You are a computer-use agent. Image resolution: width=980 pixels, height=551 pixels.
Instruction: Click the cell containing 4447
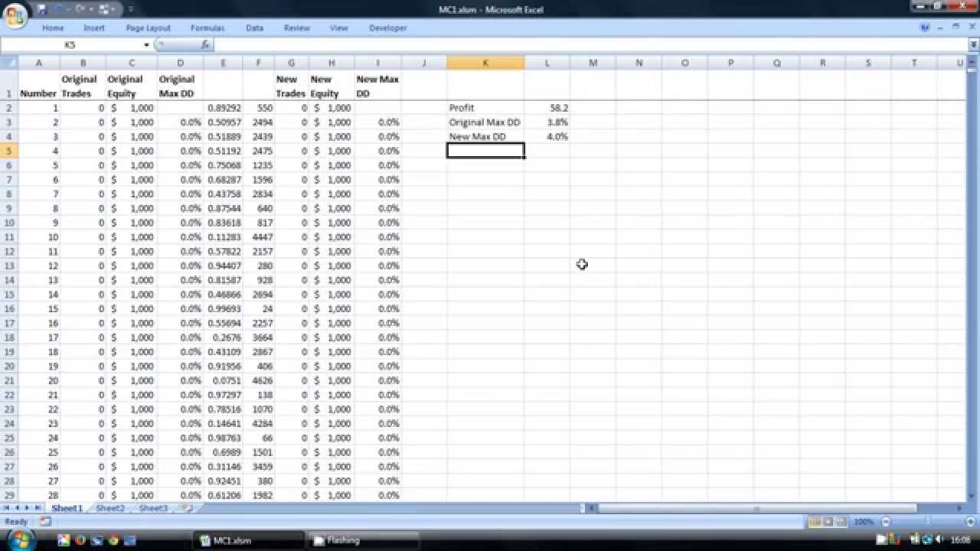tap(259, 237)
